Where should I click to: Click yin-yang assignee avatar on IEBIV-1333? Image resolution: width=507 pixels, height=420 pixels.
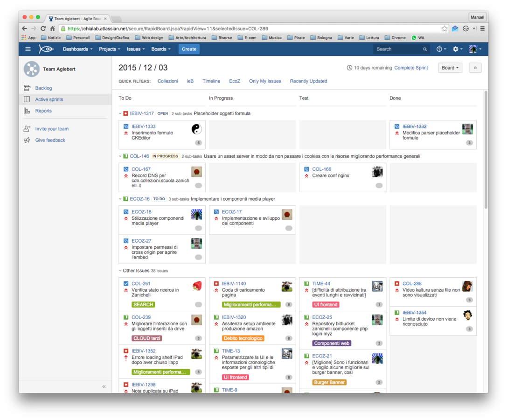(196, 129)
